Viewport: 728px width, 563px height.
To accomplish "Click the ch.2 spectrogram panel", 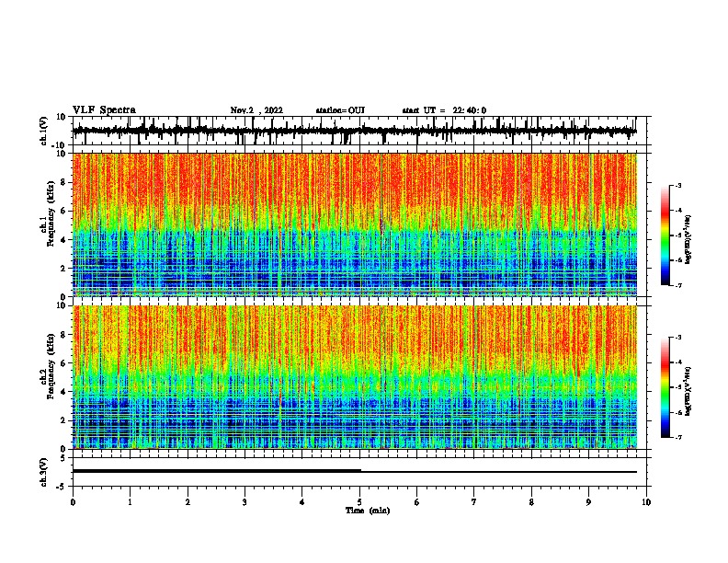I will [x=355, y=376].
